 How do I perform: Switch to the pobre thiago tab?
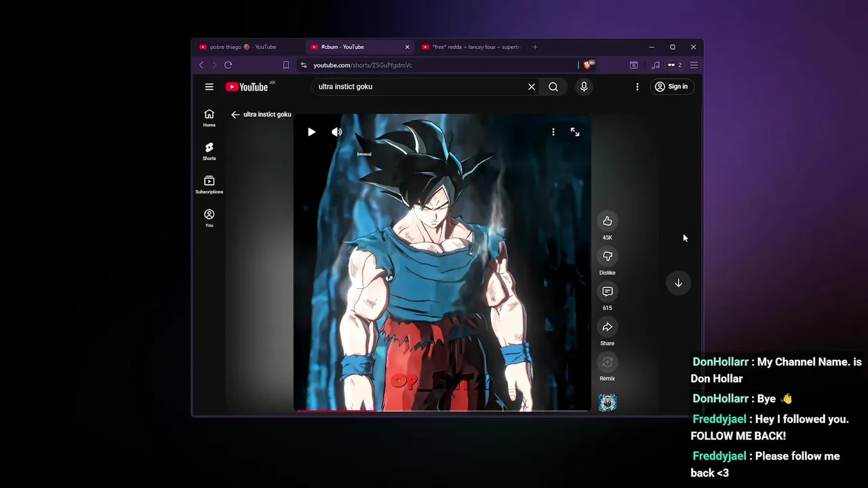click(x=248, y=47)
